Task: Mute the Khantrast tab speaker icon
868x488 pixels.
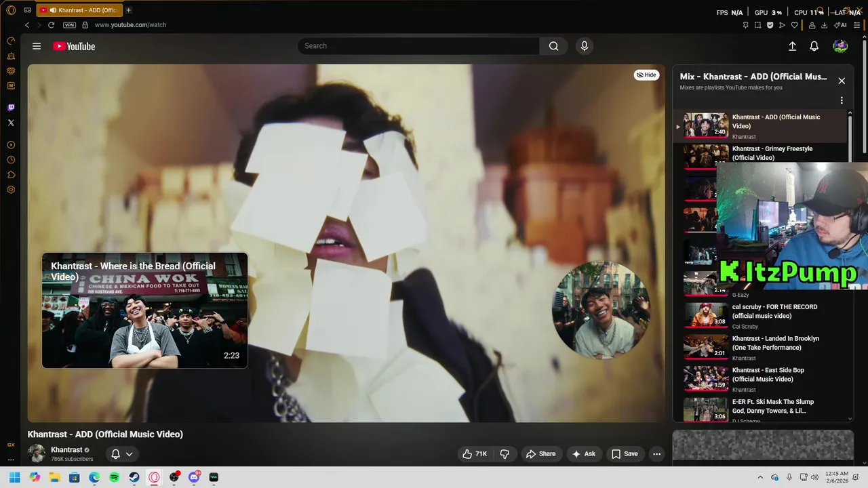Action: pyautogui.click(x=53, y=10)
